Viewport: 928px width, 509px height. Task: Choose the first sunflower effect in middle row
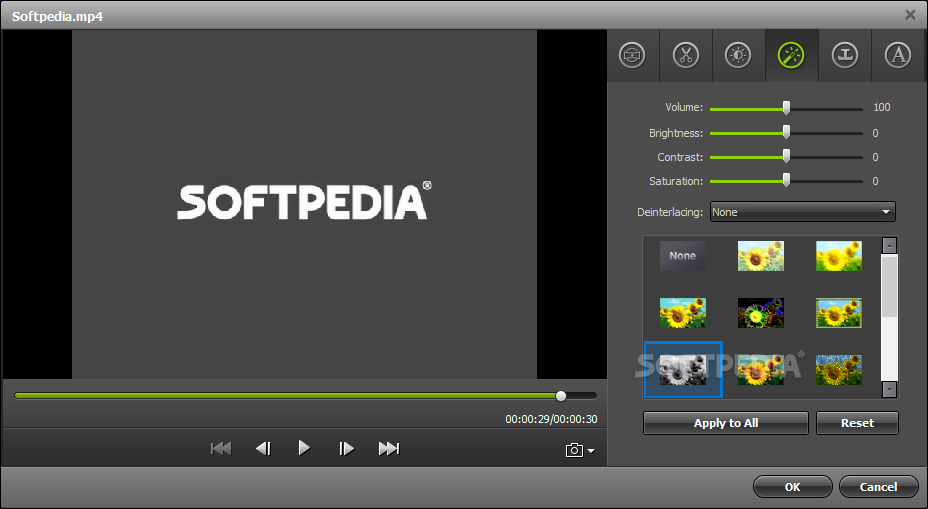(682, 313)
